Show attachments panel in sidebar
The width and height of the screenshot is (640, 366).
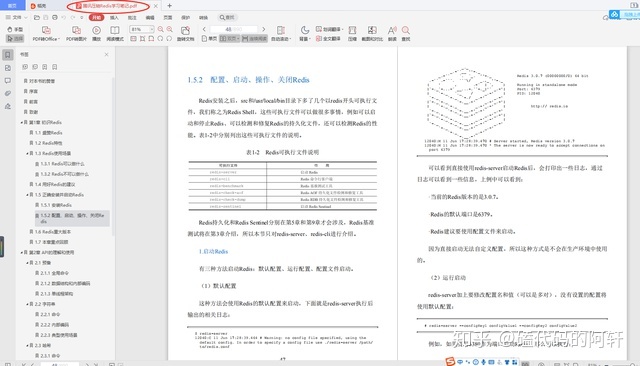pyautogui.click(x=8, y=93)
